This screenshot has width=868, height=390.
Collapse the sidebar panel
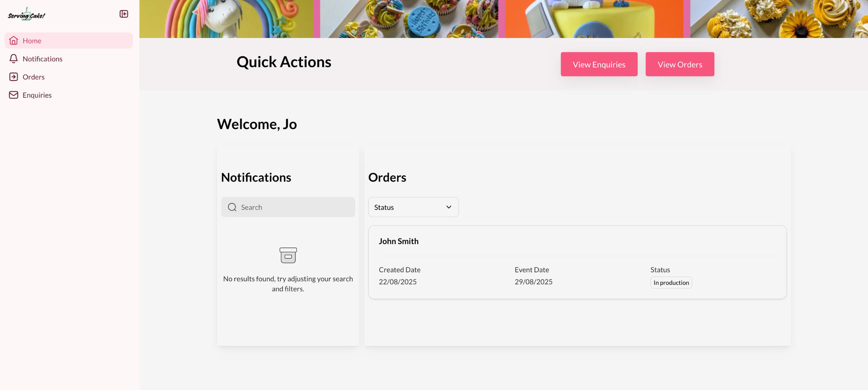[123, 14]
